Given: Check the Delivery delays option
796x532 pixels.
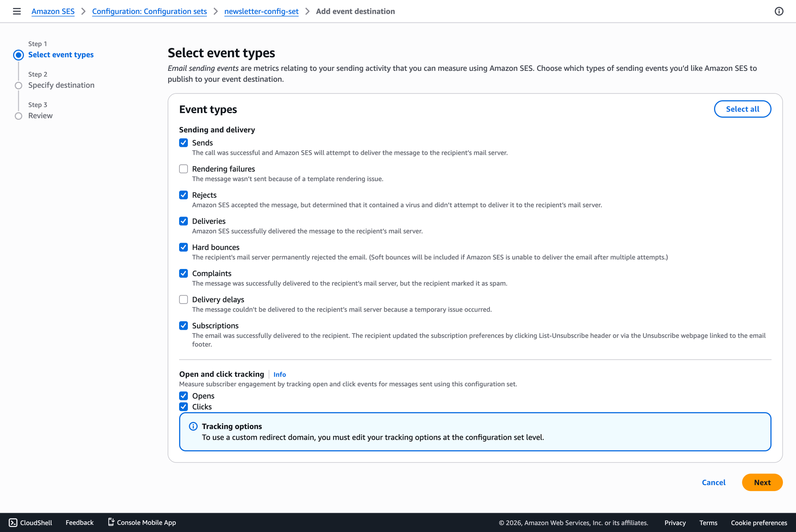Looking at the screenshot, I should pos(183,300).
